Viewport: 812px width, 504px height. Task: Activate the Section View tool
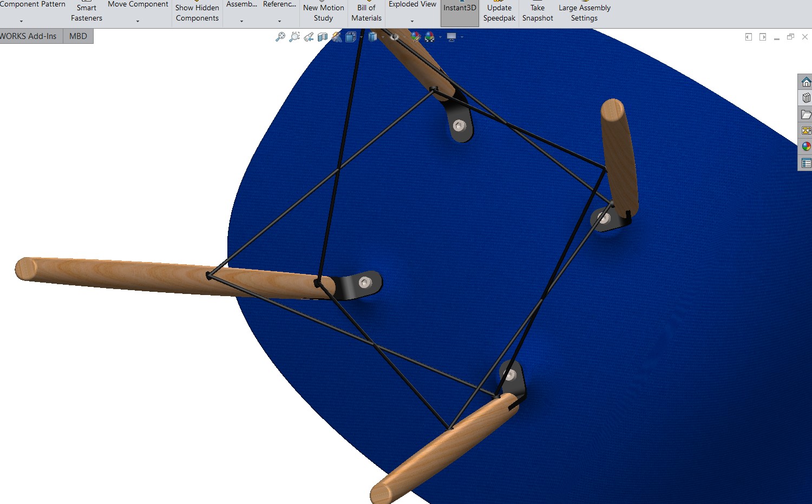[323, 37]
